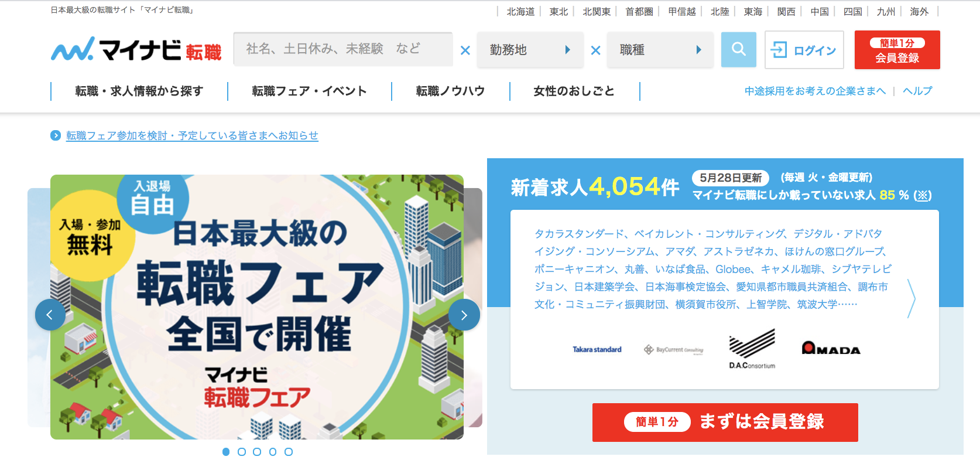Click the chevron beside new company list
The width and height of the screenshot is (980, 470).
pyautogui.click(x=911, y=298)
